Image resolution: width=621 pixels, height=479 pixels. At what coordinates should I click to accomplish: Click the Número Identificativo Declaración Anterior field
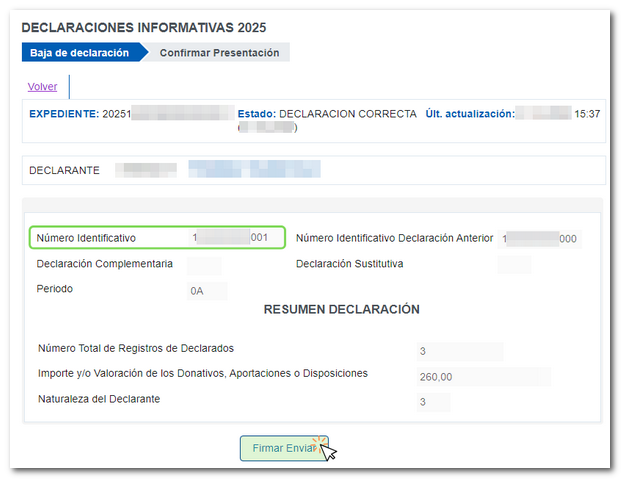tap(540, 239)
